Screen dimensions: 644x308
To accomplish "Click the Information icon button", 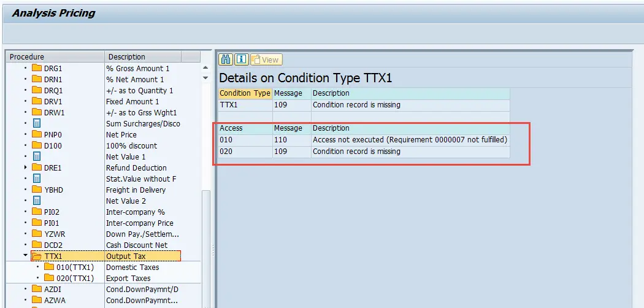I will pos(241,60).
